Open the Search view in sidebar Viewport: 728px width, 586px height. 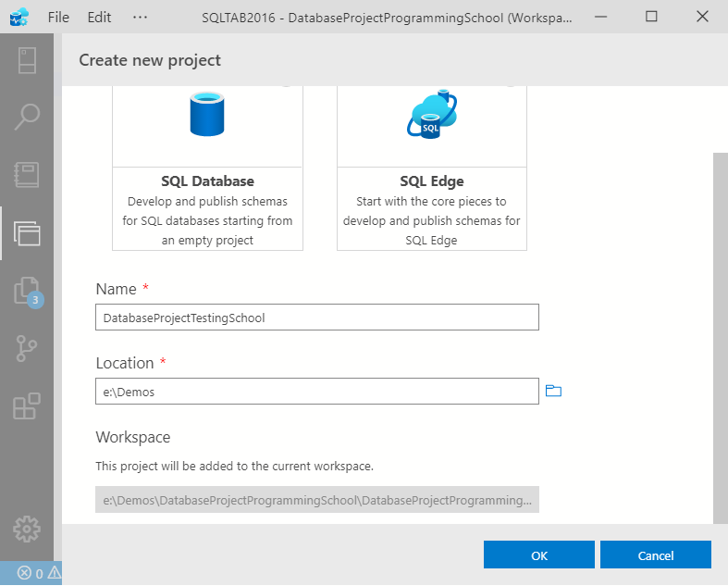[27, 117]
